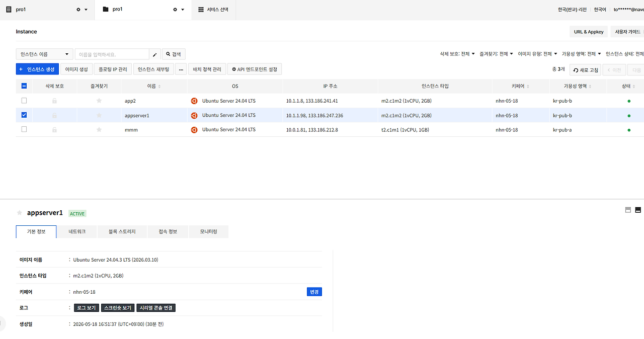Switch detail panel to full-height layout

638,210
